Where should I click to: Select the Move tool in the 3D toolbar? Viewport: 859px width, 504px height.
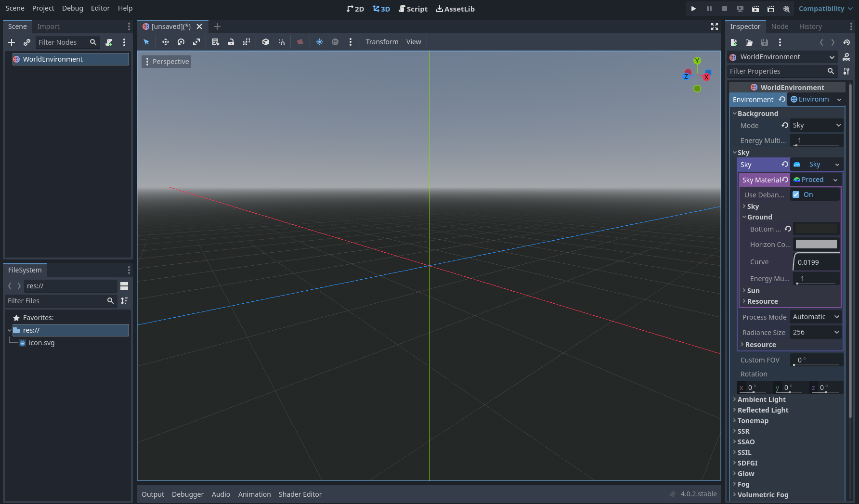point(165,42)
